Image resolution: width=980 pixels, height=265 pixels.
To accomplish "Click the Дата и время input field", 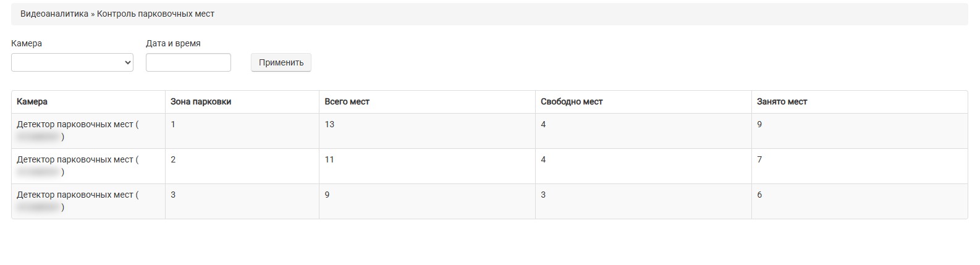I will click(188, 62).
